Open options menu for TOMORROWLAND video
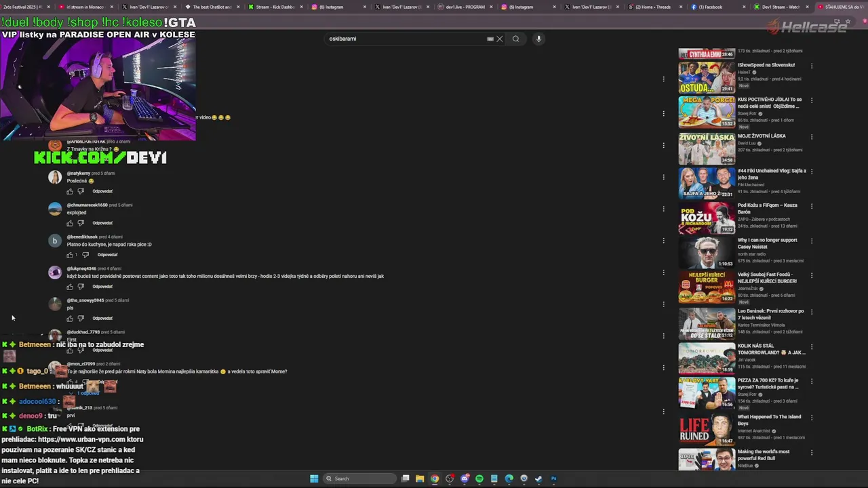This screenshot has height=488, width=868. click(812, 346)
